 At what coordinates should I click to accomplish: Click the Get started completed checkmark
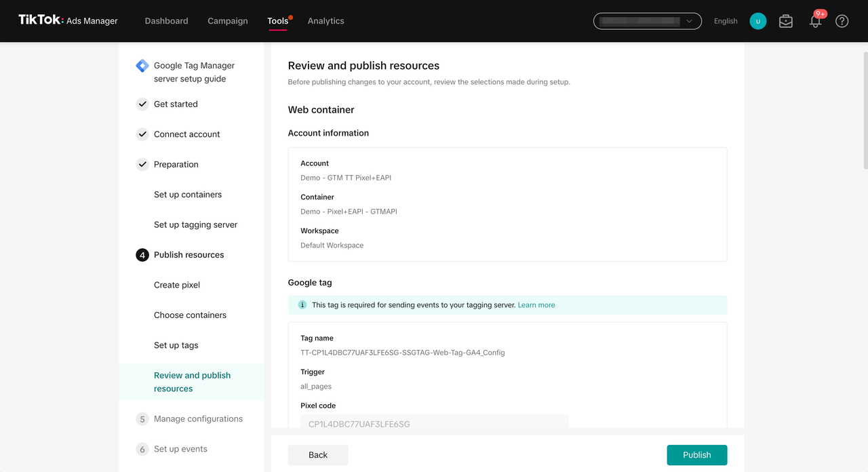point(142,104)
